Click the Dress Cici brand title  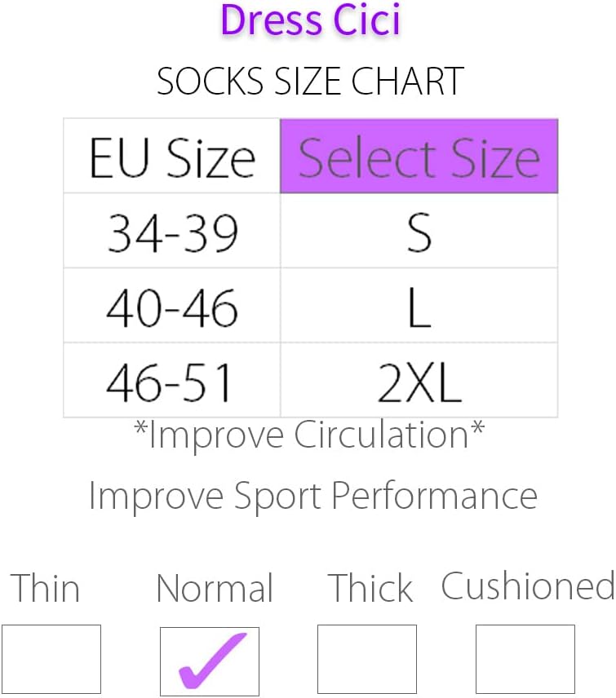(311, 22)
